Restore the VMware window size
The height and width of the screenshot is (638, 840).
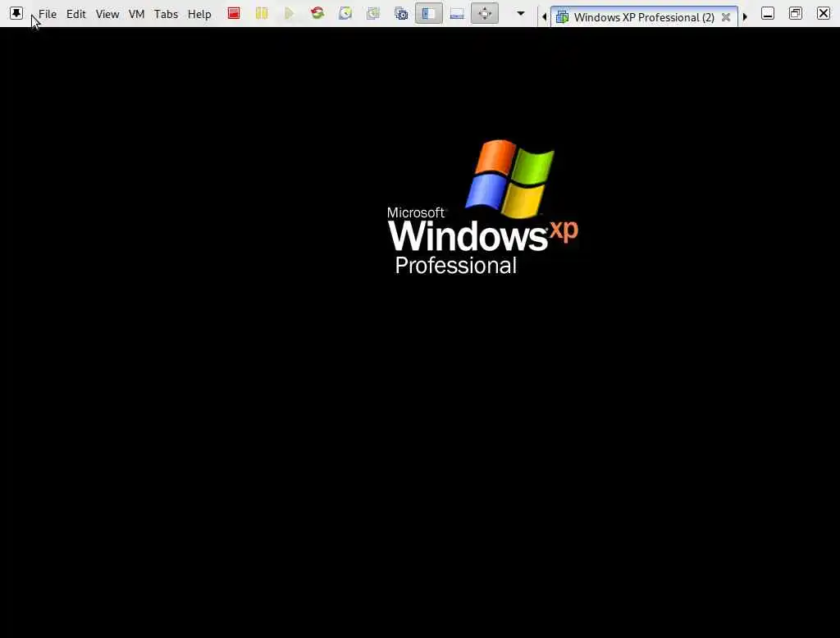pos(796,13)
